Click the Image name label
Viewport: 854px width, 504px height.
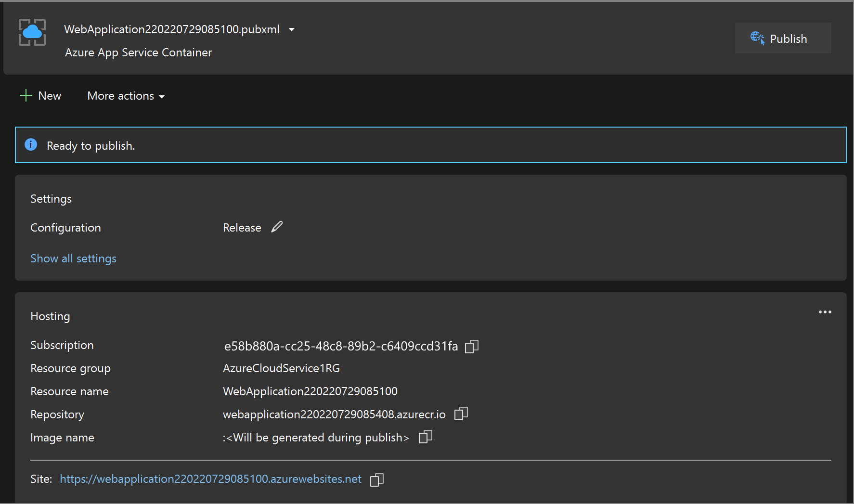[x=63, y=438]
